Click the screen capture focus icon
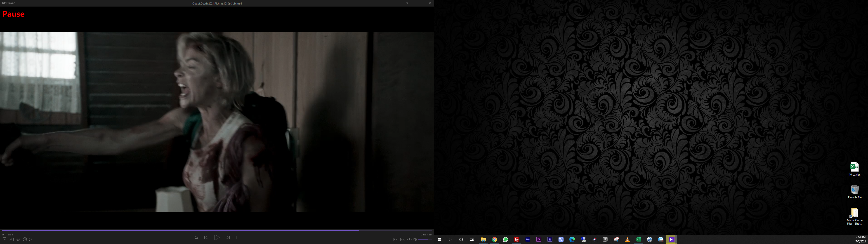Screen dimensions: 868x244 [x=32, y=239]
